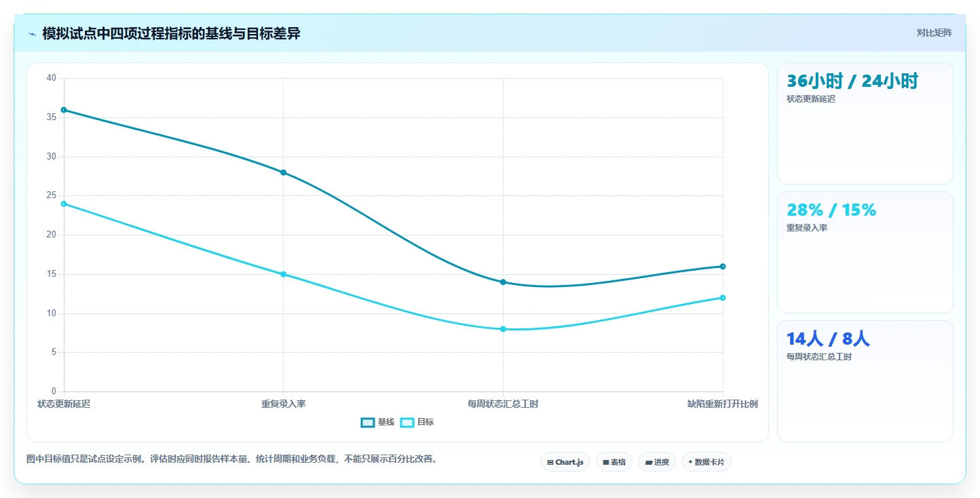Click the 目标 point at 缺陷重新打开比例 (12)
This screenshot has height=498, width=980.
723,298
